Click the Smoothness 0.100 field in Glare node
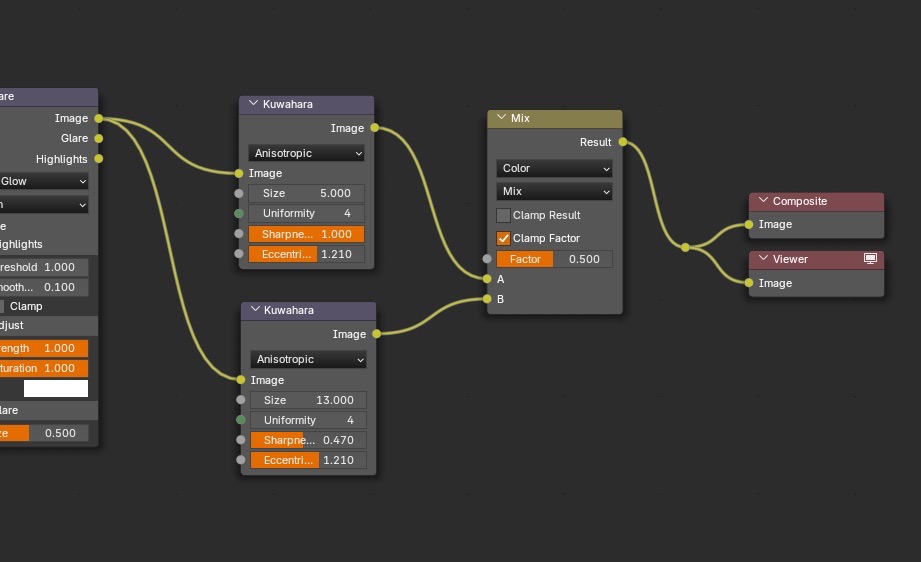Image resolution: width=921 pixels, height=562 pixels. click(x=44, y=287)
